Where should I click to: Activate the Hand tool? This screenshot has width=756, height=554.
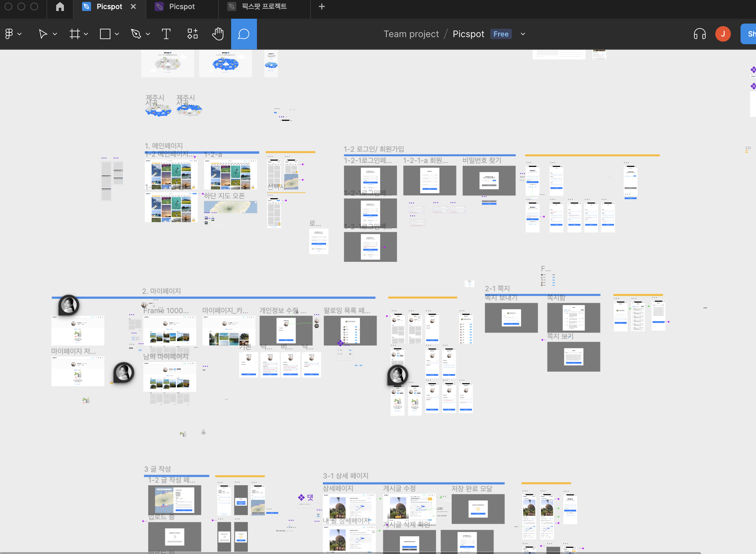tap(218, 34)
